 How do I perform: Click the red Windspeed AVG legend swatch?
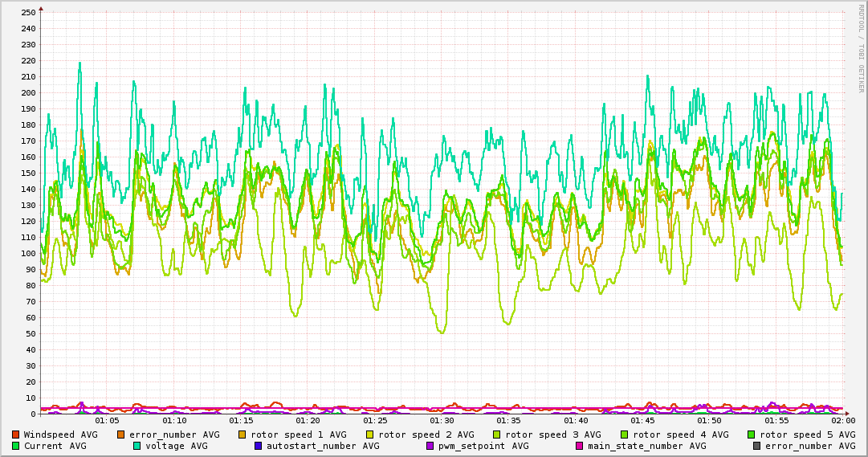pos(15,435)
